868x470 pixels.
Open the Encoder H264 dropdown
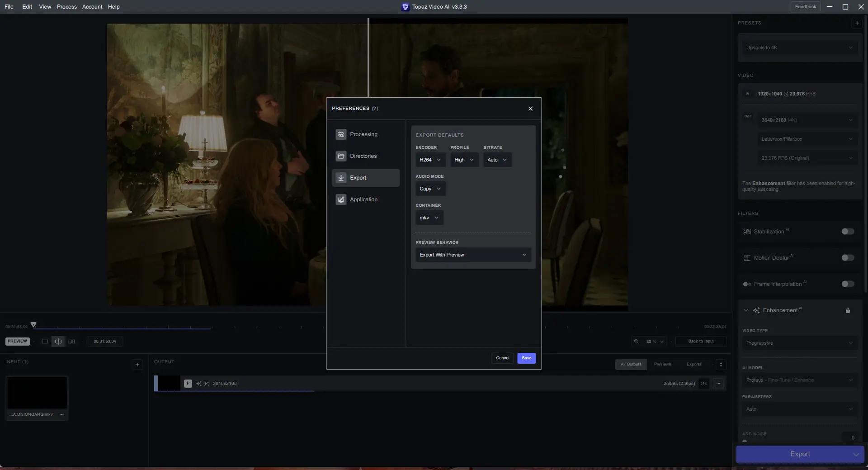[x=430, y=160]
